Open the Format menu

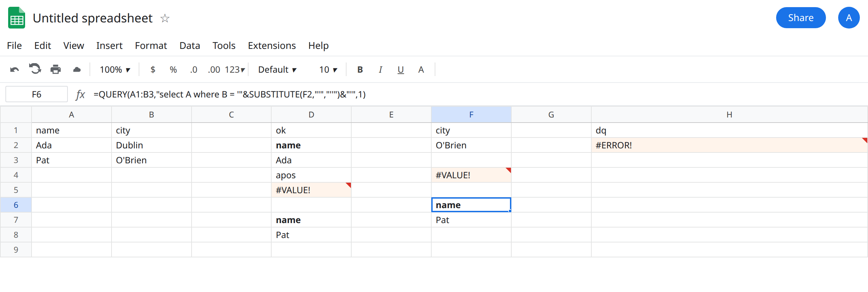(151, 45)
